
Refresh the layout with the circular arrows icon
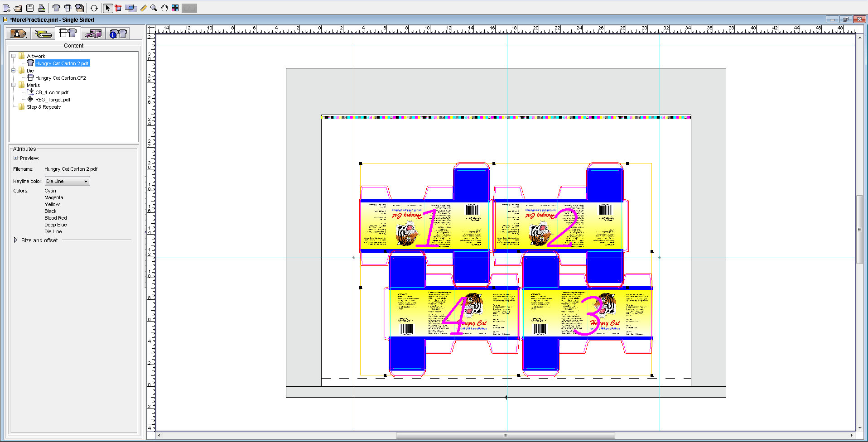[94, 8]
